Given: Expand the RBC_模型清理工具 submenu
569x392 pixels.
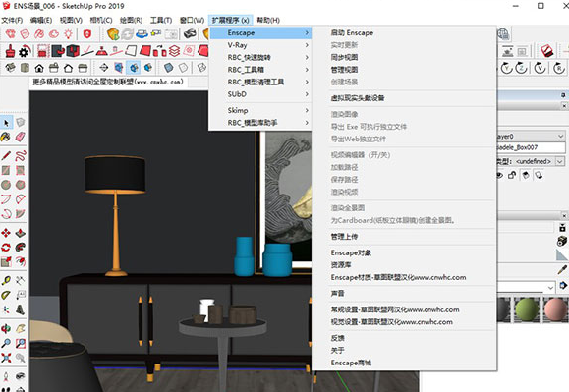Looking at the screenshot, I should [260, 82].
